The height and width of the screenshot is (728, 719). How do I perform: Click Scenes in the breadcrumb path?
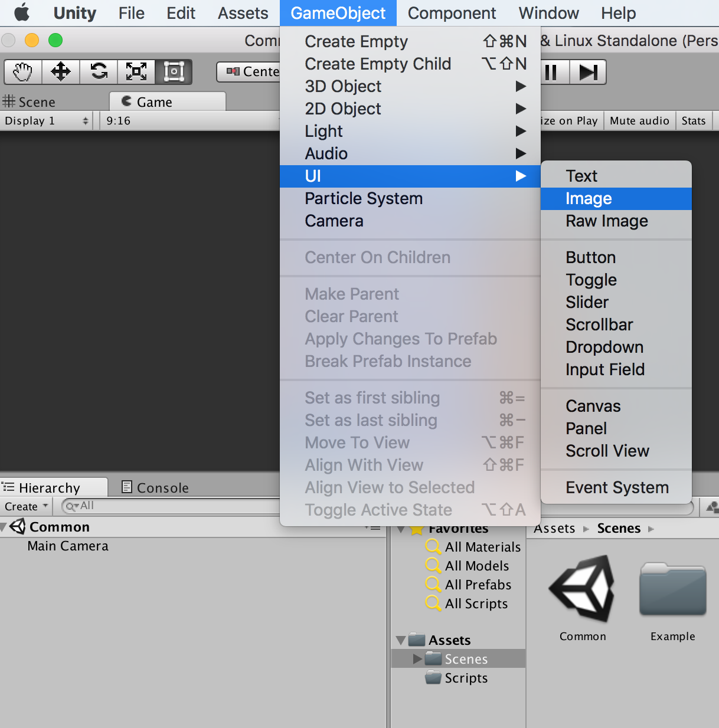tap(619, 529)
